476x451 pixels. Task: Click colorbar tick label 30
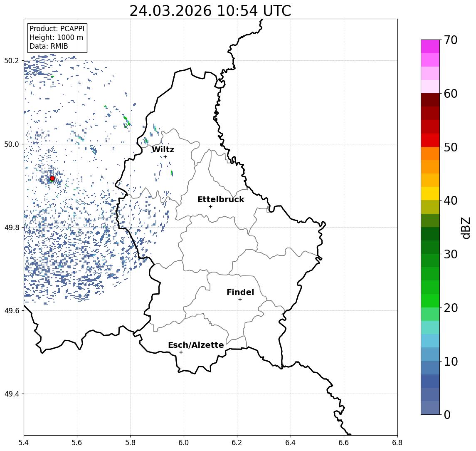click(451, 254)
